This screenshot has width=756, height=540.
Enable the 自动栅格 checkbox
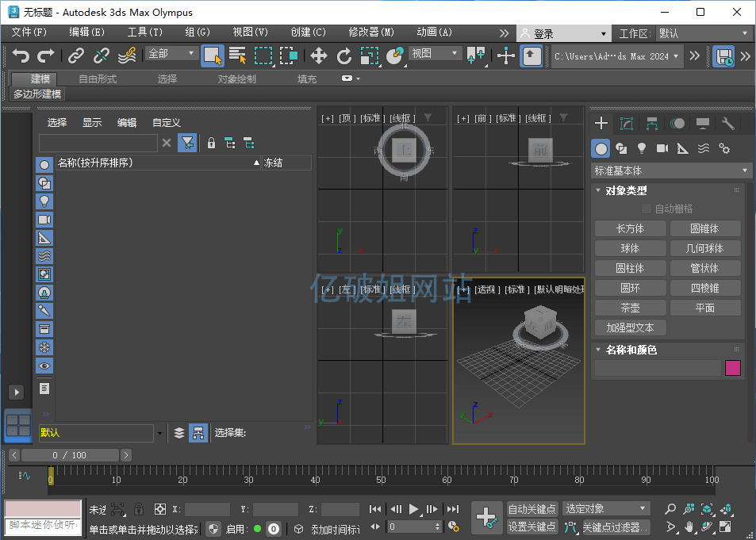coord(647,209)
